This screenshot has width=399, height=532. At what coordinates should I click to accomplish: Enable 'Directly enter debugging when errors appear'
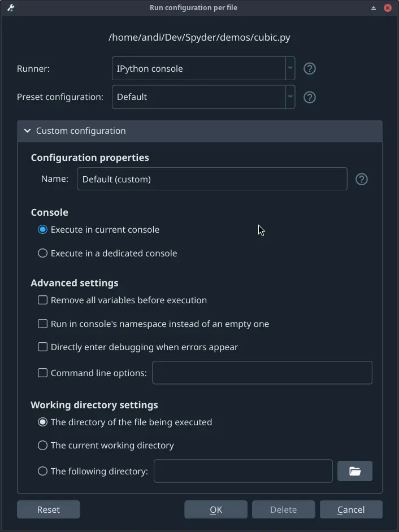coord(42,347)
